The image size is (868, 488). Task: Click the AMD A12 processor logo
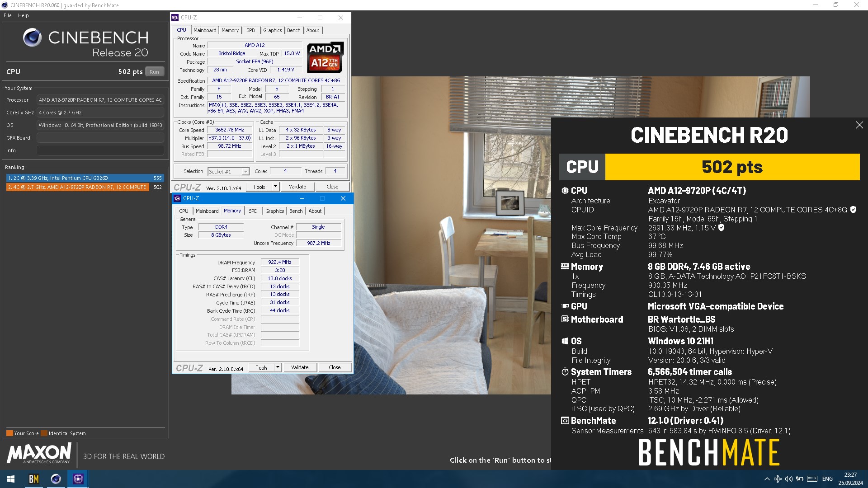click(325, 58)
